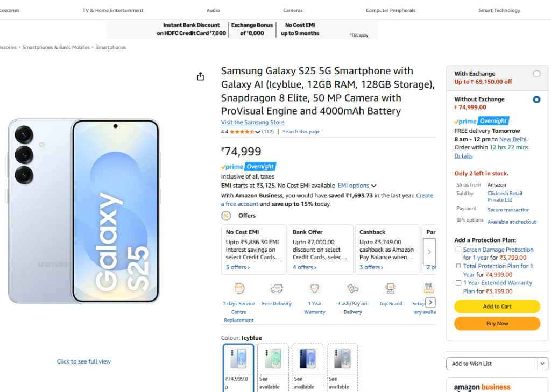Select the Top Brand icon
The image size is (551, 392).
point(390,288)
